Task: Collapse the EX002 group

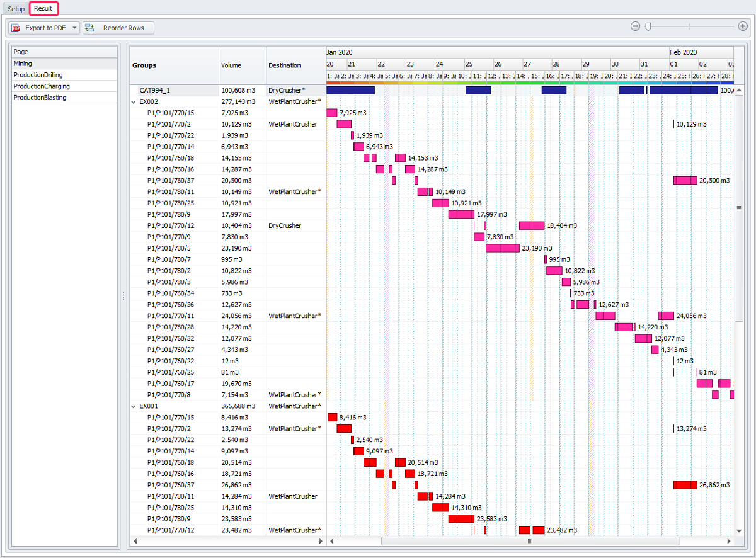Action: pyautogui.click(x=133, y=101)
